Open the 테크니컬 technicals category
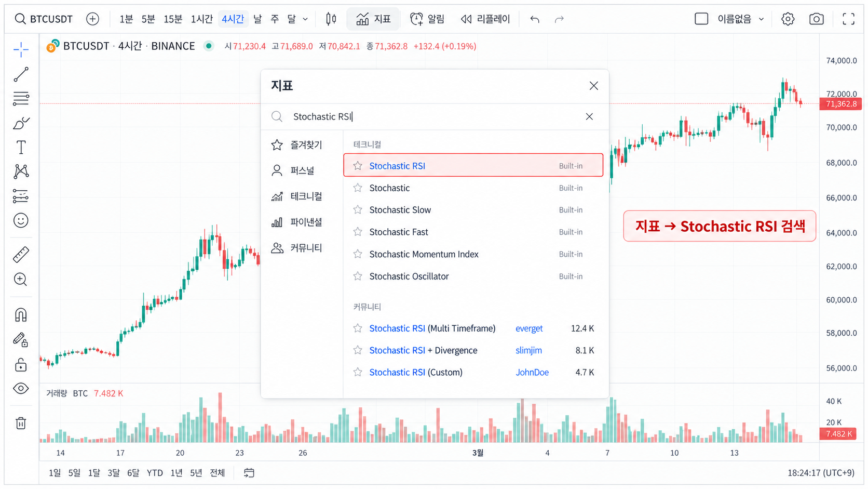 (x=297, y=196)
